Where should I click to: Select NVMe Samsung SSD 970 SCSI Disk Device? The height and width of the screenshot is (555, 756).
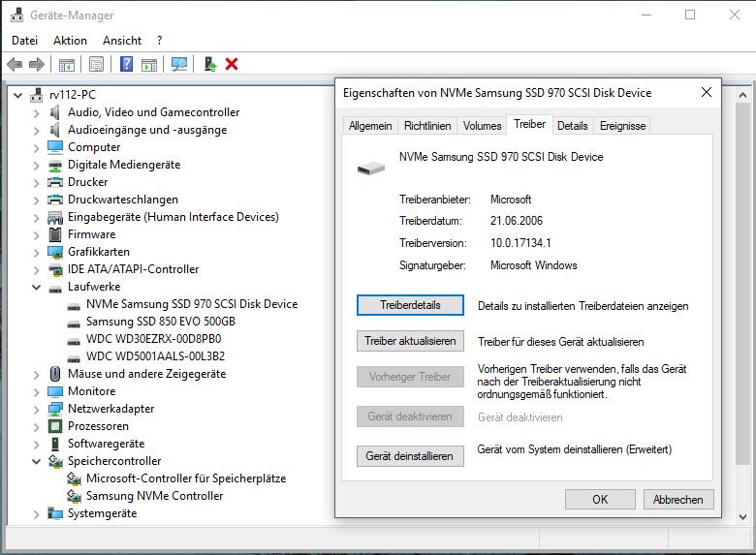coord(192,304)
